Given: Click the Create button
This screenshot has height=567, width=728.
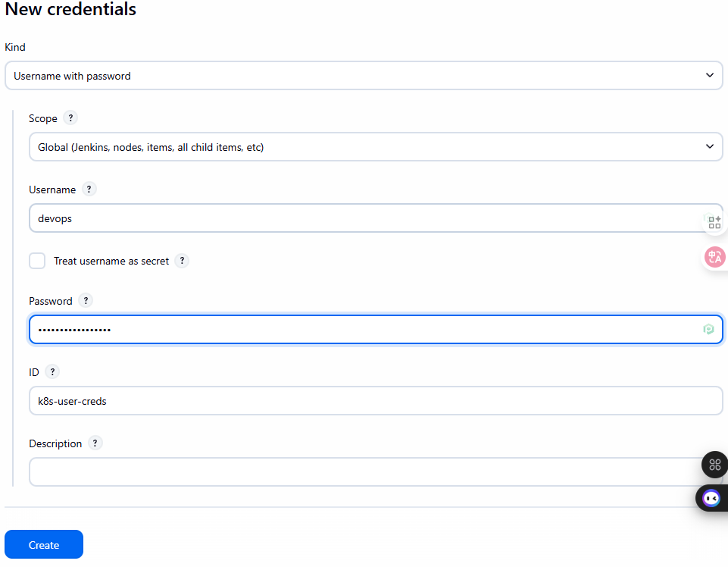Looking at the screenshot, I should pyautogui.click(x=44, y=544).
